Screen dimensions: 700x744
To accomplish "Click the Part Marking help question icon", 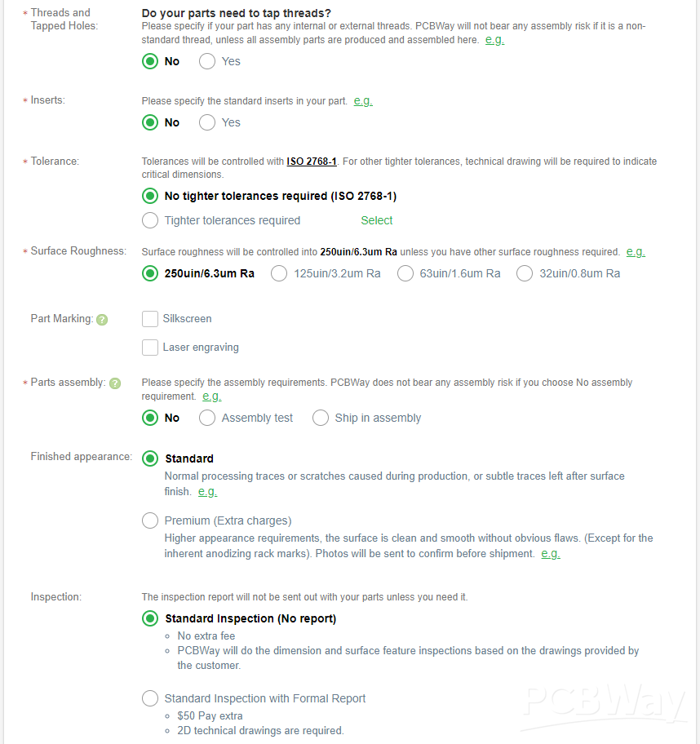I will click(102, 320).
